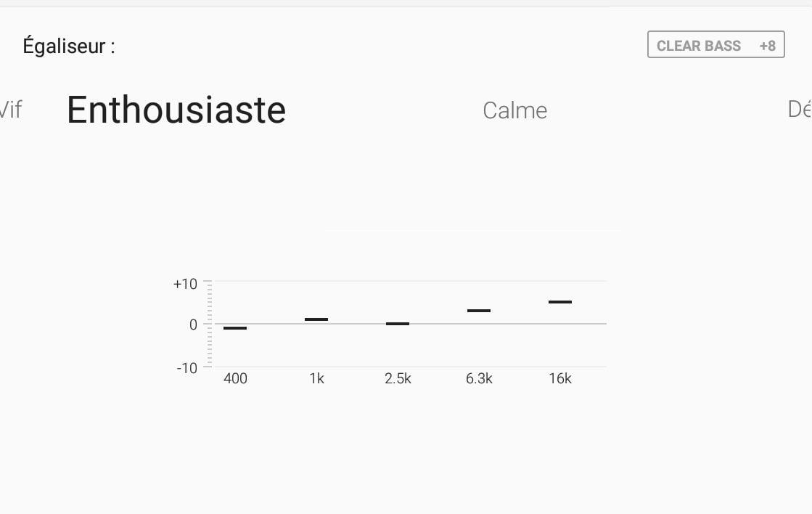Click the Égaliseur heading label
The width and height of the screenshot is (812, 514).
click(69, 46)
